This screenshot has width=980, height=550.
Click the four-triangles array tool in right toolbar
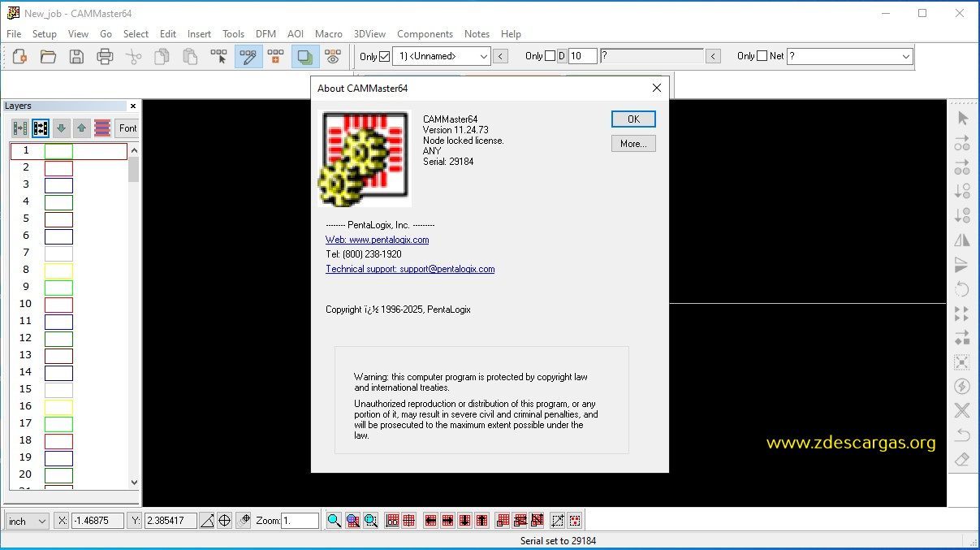(x=962, y=313)
